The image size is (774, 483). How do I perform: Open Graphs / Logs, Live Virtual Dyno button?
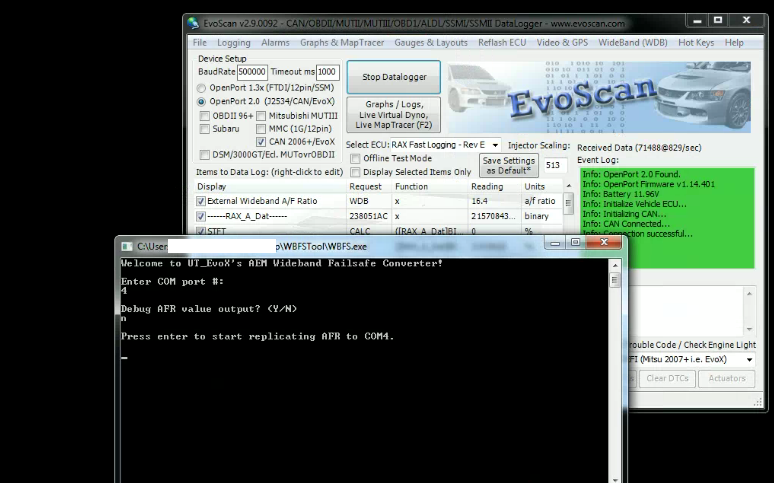394,115
